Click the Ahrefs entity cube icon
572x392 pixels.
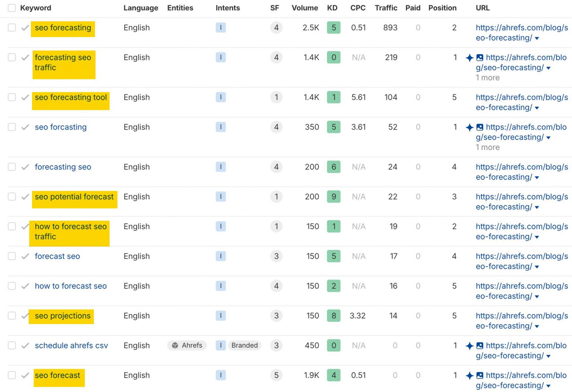tap(175, 345)
